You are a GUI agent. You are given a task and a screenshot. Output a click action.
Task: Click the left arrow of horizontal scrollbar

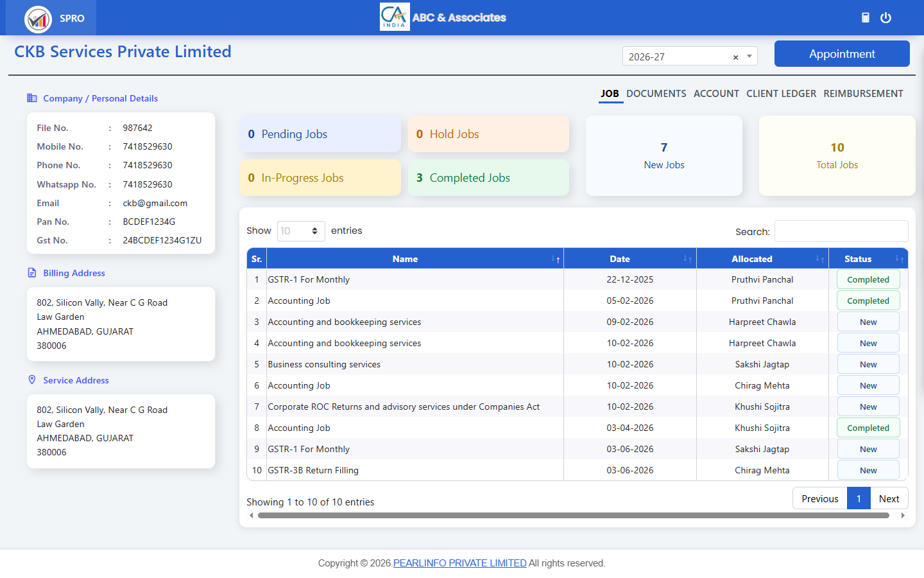pos(251,515)
